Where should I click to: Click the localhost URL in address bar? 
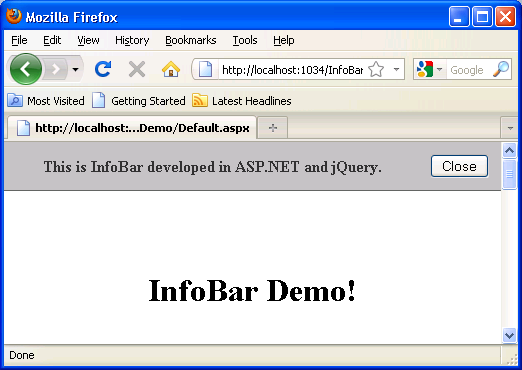(292, 70)
